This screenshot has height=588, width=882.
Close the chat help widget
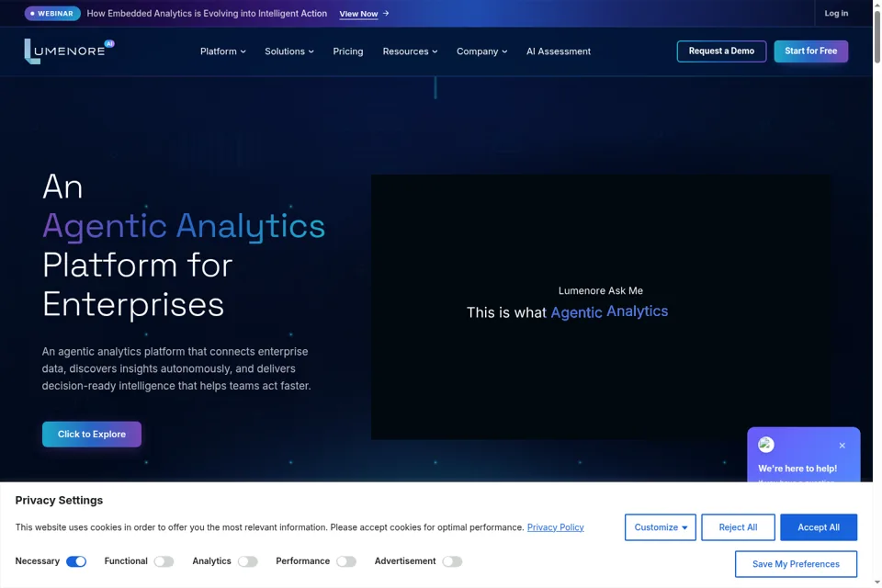842,445
